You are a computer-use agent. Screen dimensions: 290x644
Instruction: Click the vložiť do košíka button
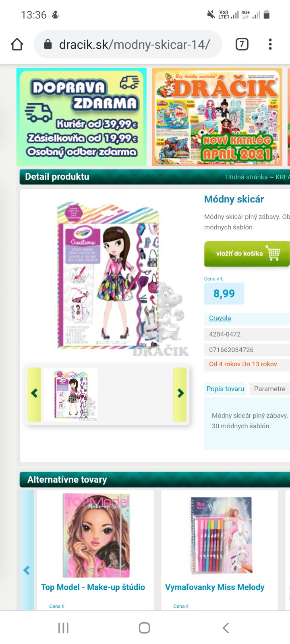[x=247, y=254]
